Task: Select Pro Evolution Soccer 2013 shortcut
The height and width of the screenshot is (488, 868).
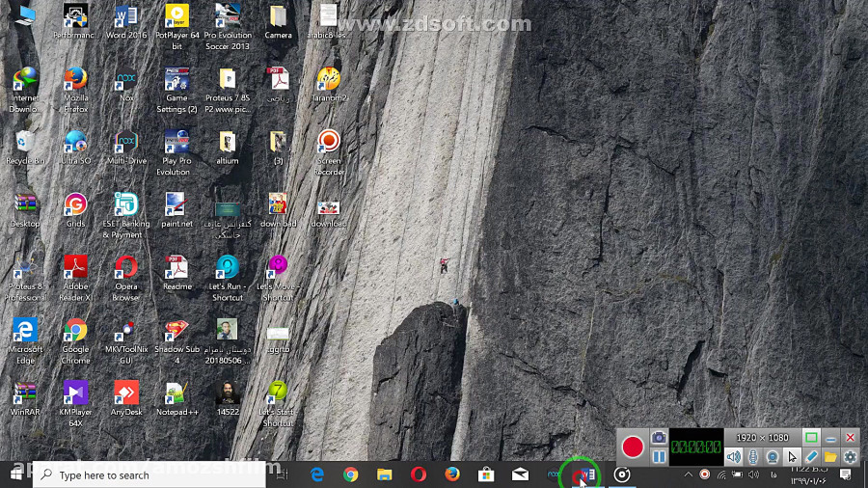Action: tap(228, 27)
